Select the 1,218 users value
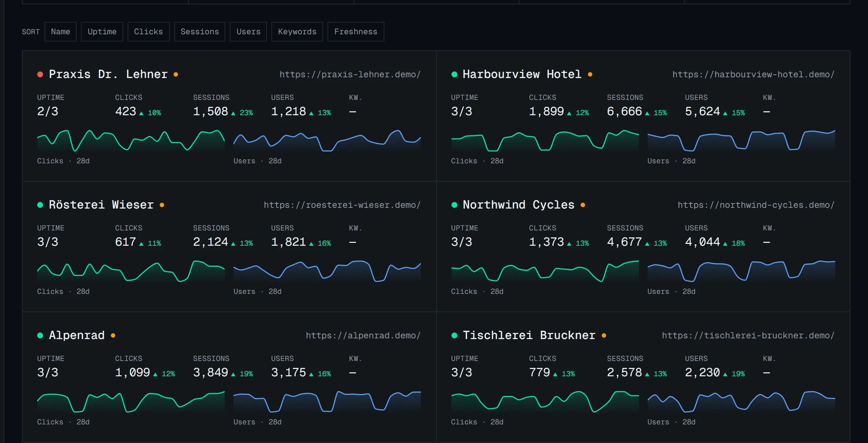868x443 pixels. pyautogui.click(x=288, y=111)
